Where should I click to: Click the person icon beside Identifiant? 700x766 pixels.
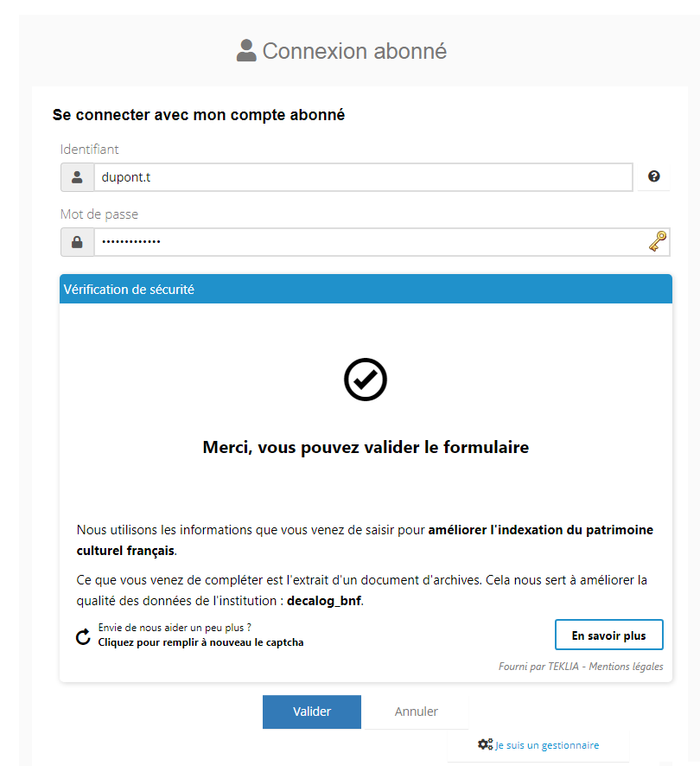point(77,176)
